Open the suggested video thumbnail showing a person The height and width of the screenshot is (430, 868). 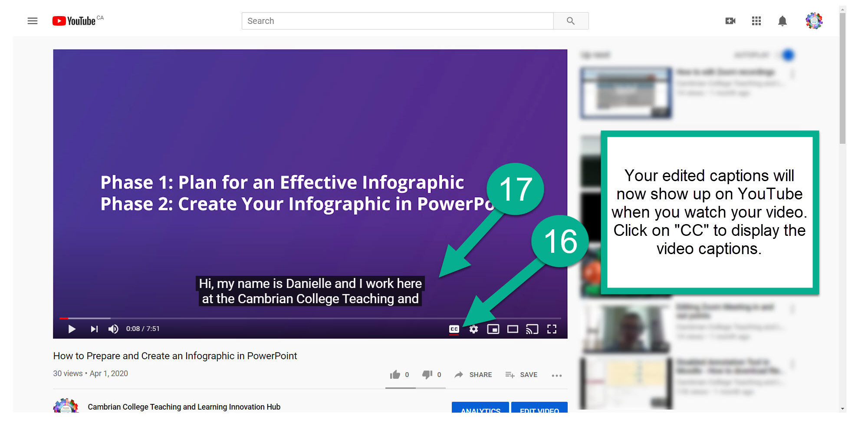point(626,329)
